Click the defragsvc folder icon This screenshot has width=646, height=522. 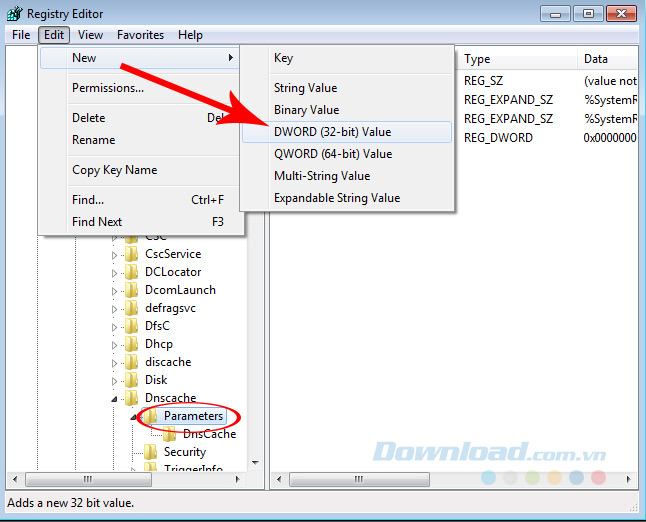(131, 308)
